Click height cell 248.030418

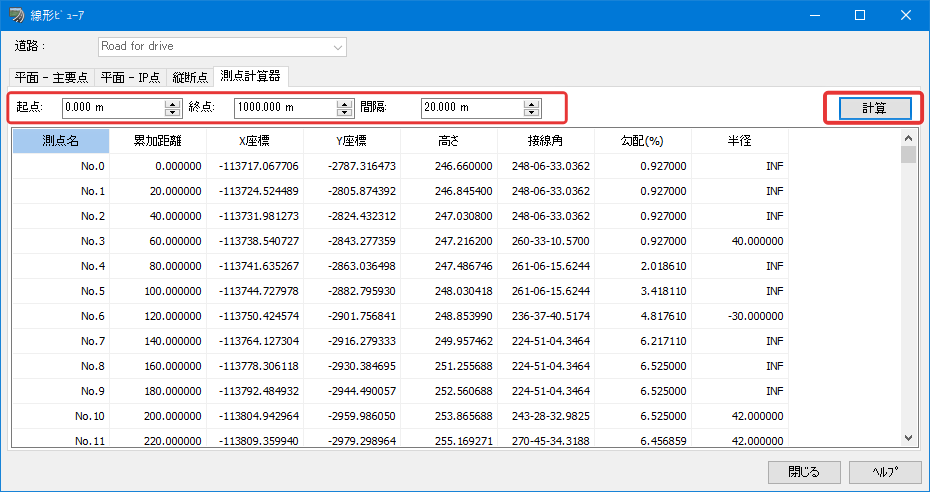[449, 291]
